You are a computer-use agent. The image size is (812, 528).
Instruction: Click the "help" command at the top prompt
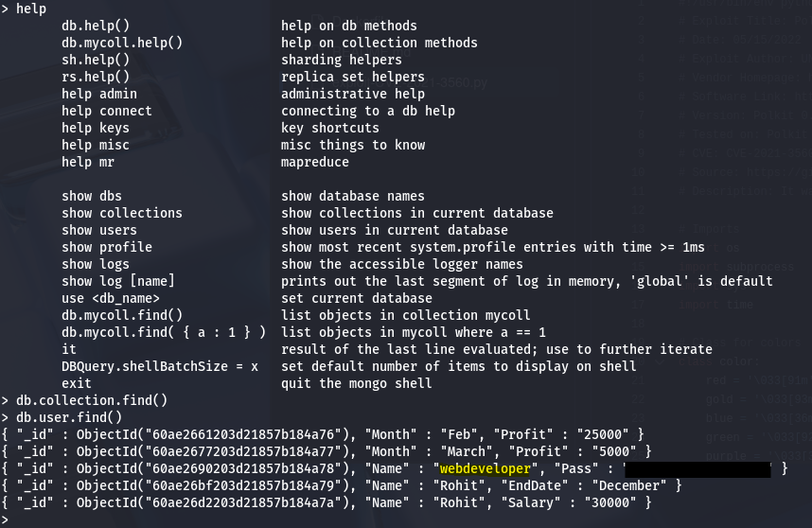(31, 9)
